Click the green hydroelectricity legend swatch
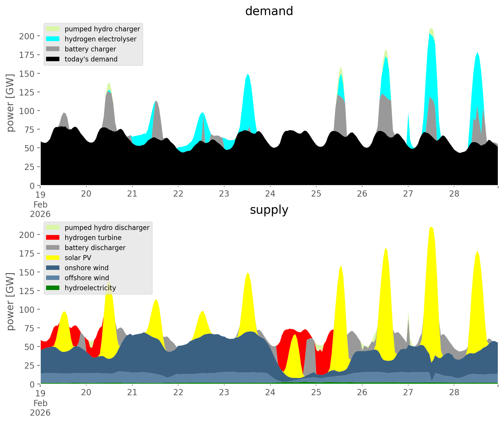 (53, 288)
